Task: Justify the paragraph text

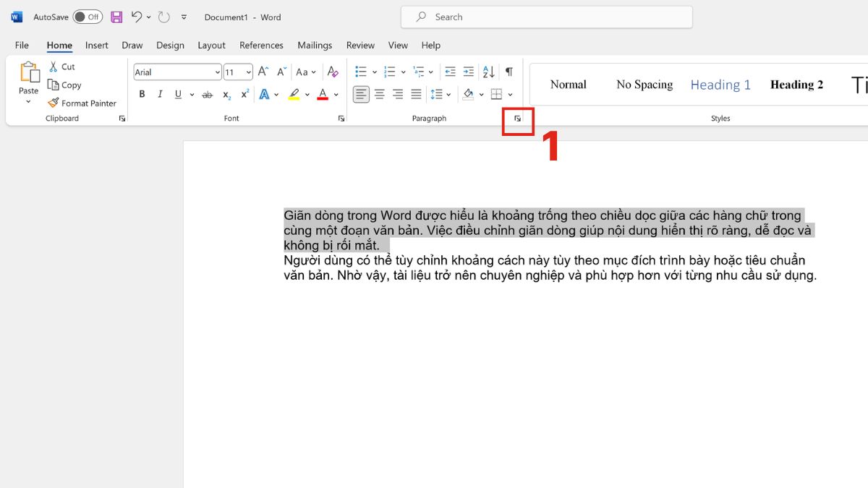Action: pos(416,94)
